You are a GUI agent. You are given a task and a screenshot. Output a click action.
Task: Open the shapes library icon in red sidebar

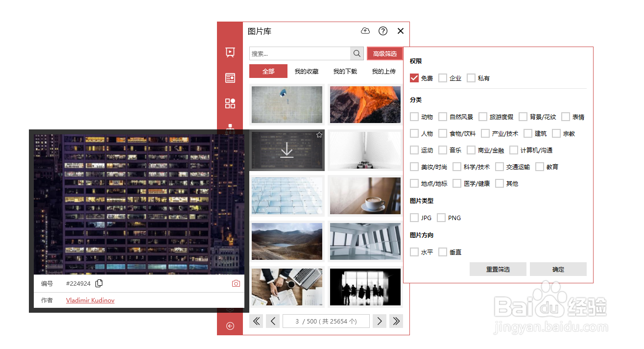pyautogui.click(x=230, y=103)
